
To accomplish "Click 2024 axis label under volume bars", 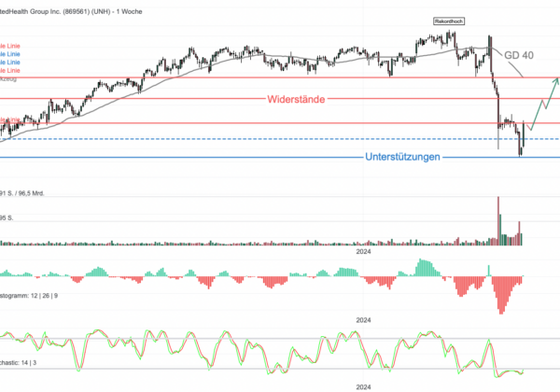I will coord(363,252).
